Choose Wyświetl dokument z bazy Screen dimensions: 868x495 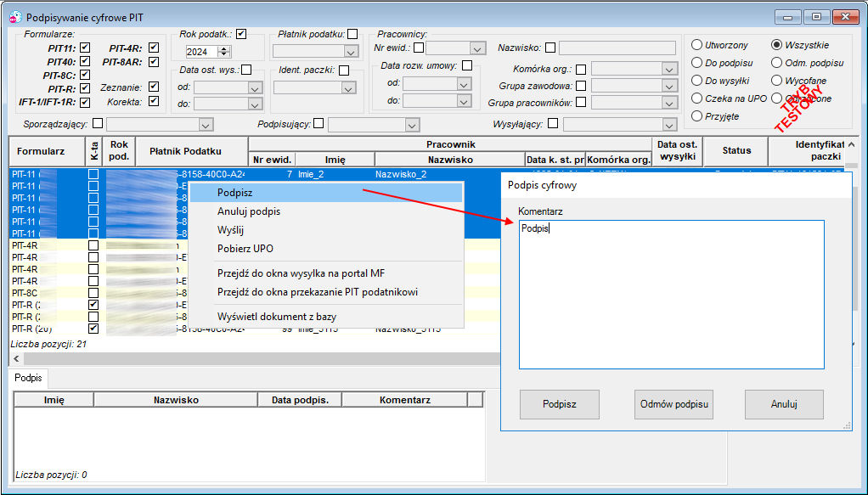325,317
